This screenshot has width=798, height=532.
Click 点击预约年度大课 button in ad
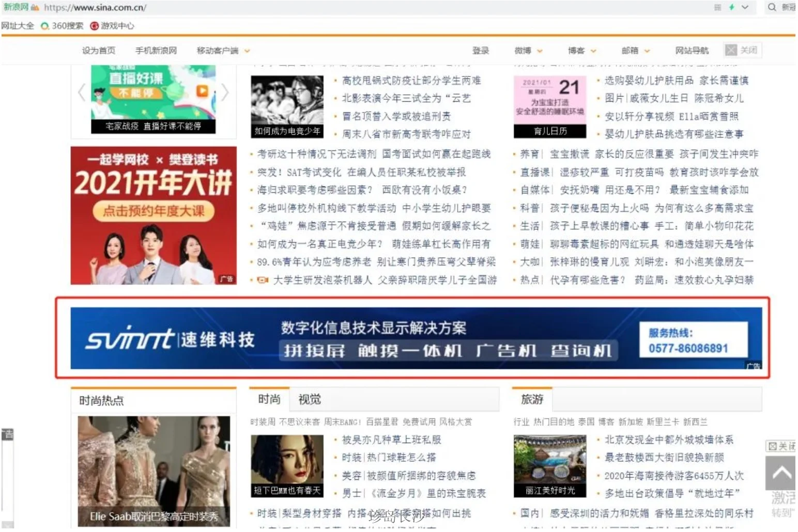(154, 211)
